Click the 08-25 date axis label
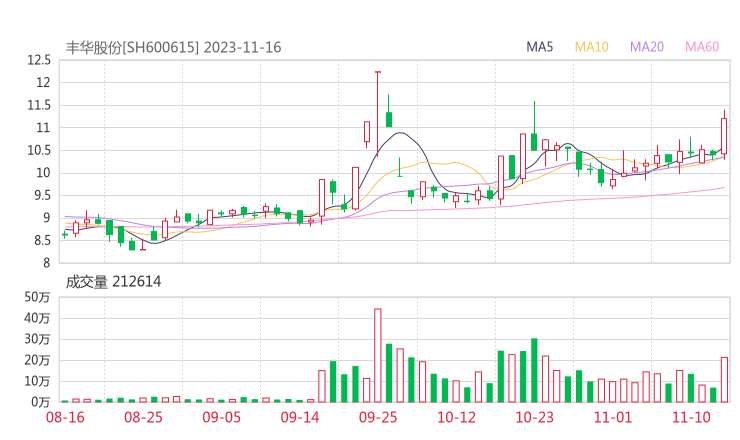The width and height of the screenshot is (740, 440). tap(143, 417)
